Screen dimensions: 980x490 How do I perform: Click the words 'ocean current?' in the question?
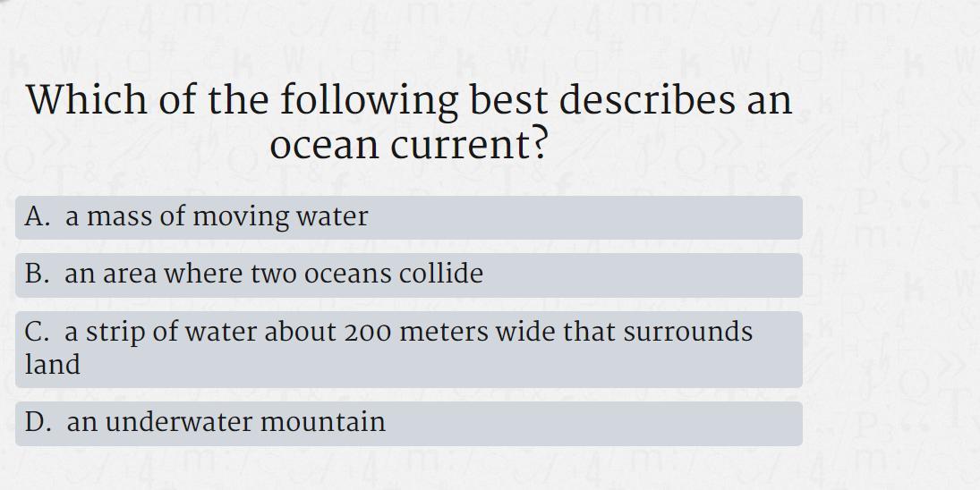[409, 145]
